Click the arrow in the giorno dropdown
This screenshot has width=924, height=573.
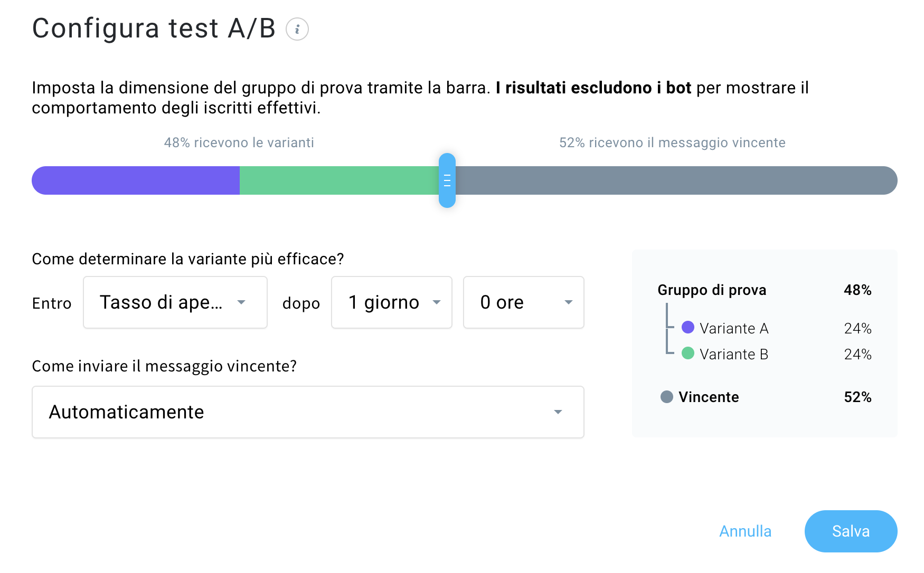tap(437, 302)
